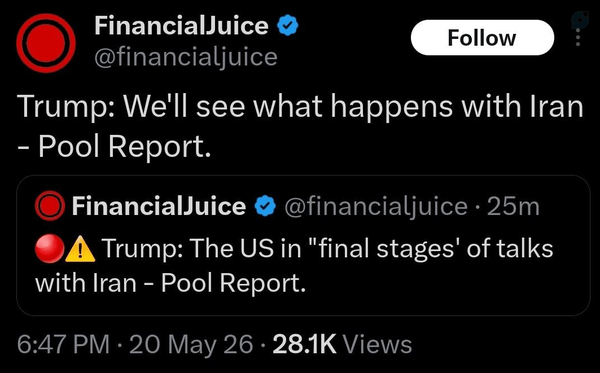
Task: Click the main tweet text about Iran
Action: point(300,126)
